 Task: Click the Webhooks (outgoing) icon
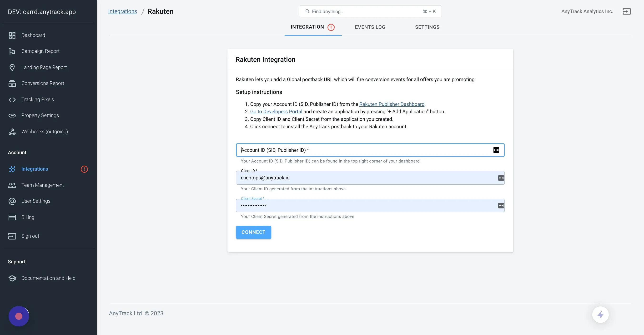pyautogui.click(x=12, y=132)
